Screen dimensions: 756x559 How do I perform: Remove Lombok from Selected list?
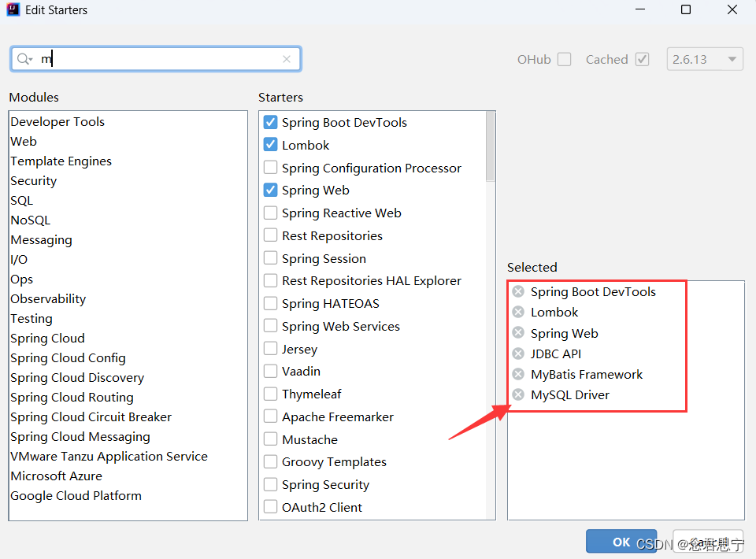(x=518, y=313)
